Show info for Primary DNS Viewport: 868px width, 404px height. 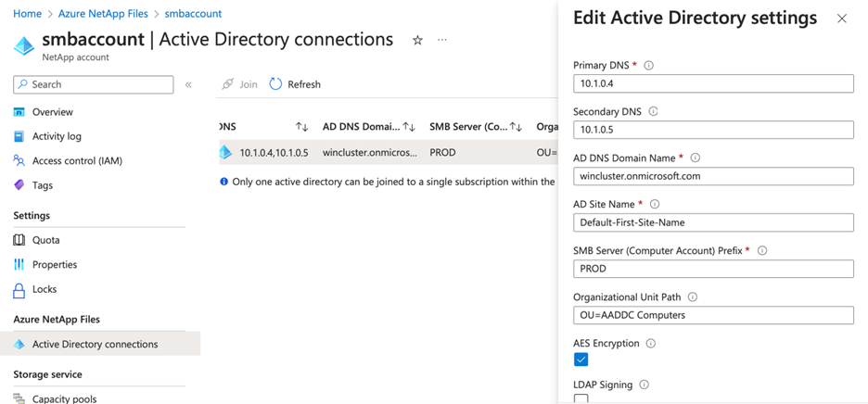pos(649,65)
